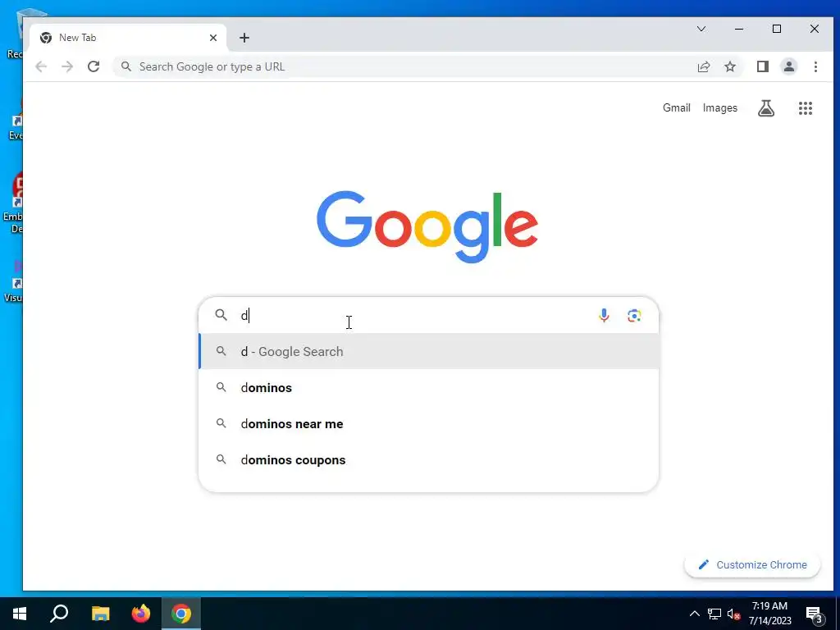Open the network status tray icon
This screenshot has height=630, width=840.
pos(714,614)
